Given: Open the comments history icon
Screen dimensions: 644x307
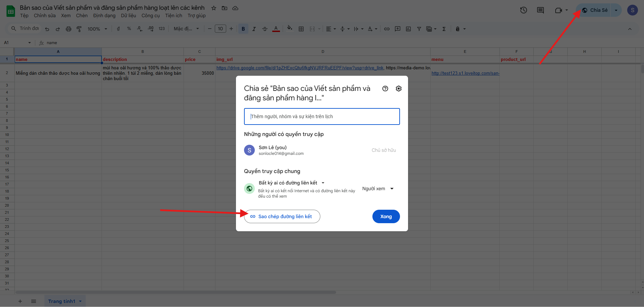Looking at the screenshot, I should (x=540, y=10).
